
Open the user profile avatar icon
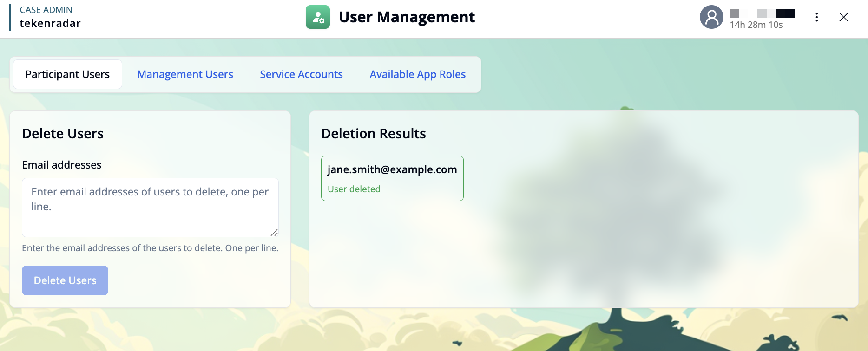point(711,17)
